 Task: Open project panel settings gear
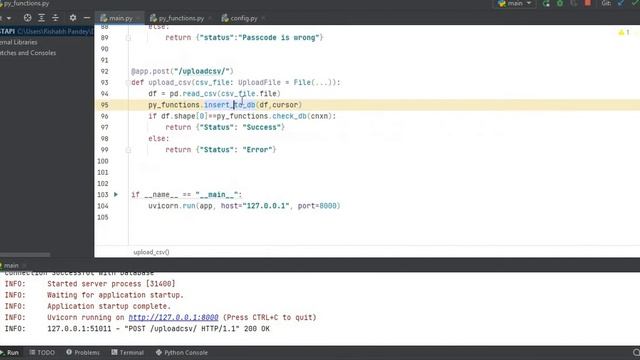[73, 18]
